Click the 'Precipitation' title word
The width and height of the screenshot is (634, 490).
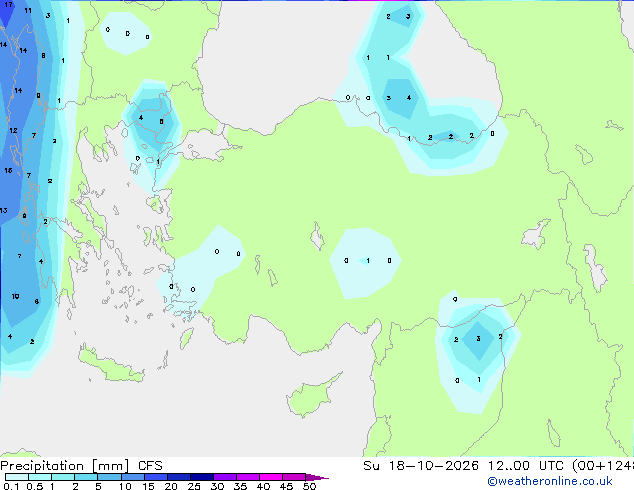pos(42,466)
